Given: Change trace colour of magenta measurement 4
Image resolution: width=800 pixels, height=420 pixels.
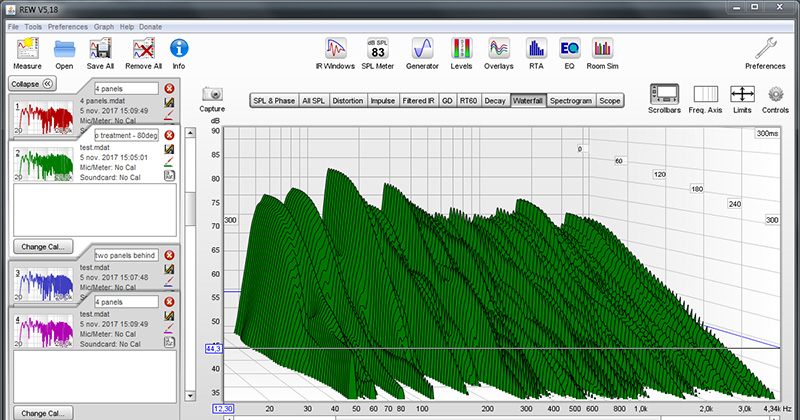Looking at the screenshot, I should pyautogui.click(x=169, y=329).
